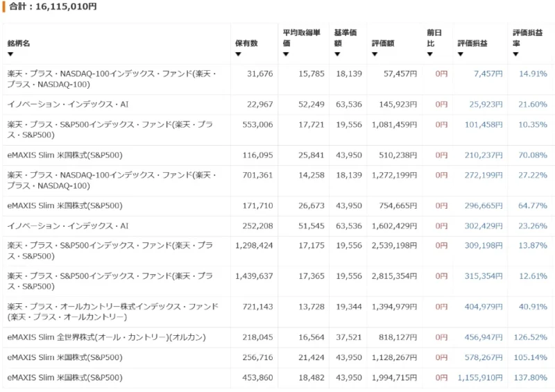
Task: Sort by 評価額 using its arrow
Action: (x=375, y=54)
